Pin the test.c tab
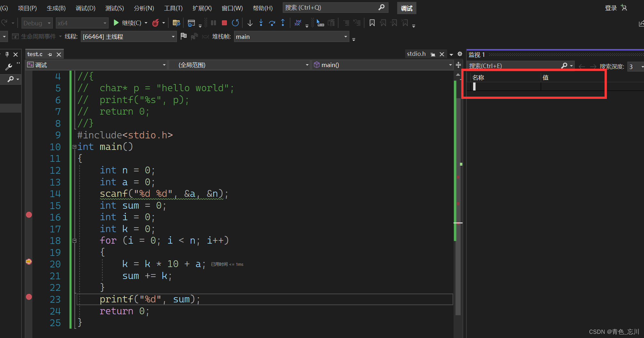Viewport: 644px width, 338px height. [50, 55]
